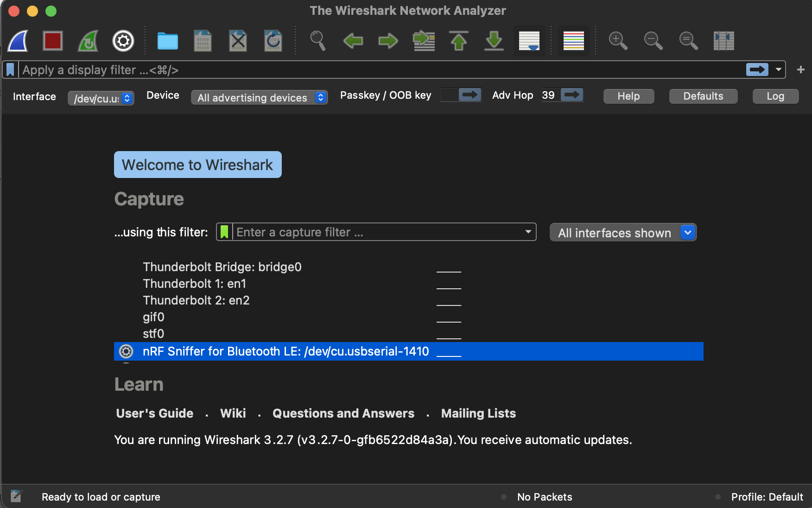Open Questions and Answers link
This screenshot has height=508, width=812.
(343, 413)
